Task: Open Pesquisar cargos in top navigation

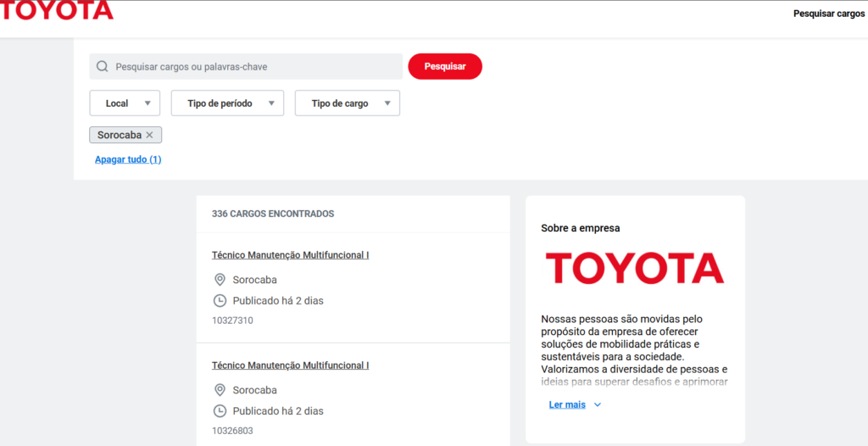Action: pyautogui.click(x=829, y=14)
